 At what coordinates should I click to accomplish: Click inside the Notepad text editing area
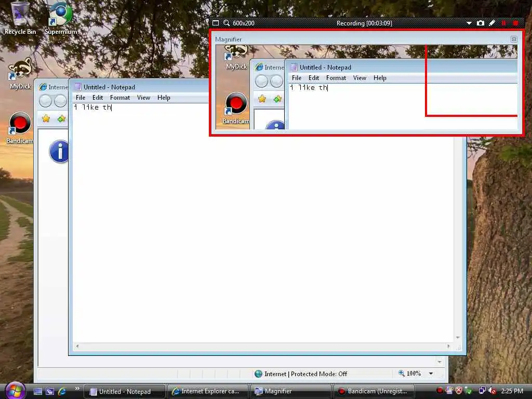(x=263, y=222)
